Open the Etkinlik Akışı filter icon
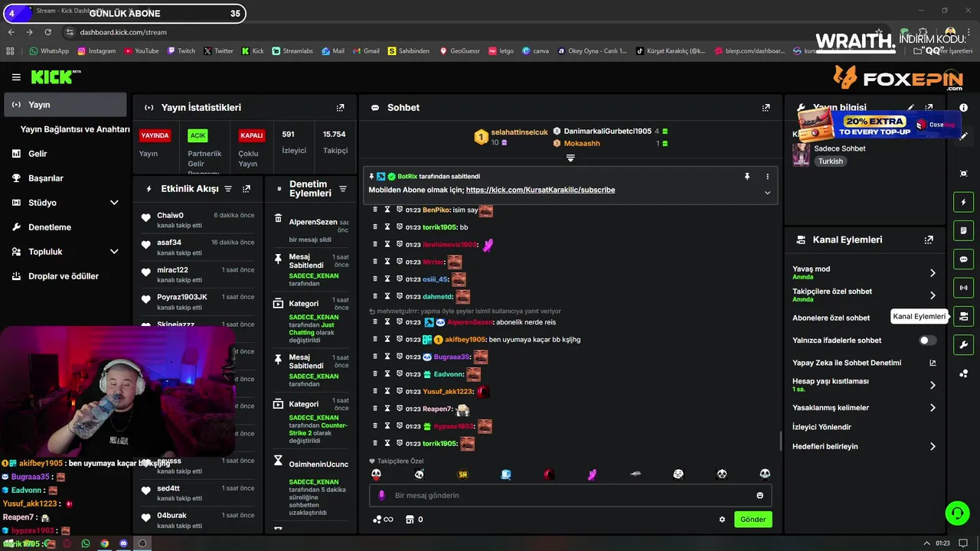The height and width of the screenshot is (551, 980). (x=227, y=189)
